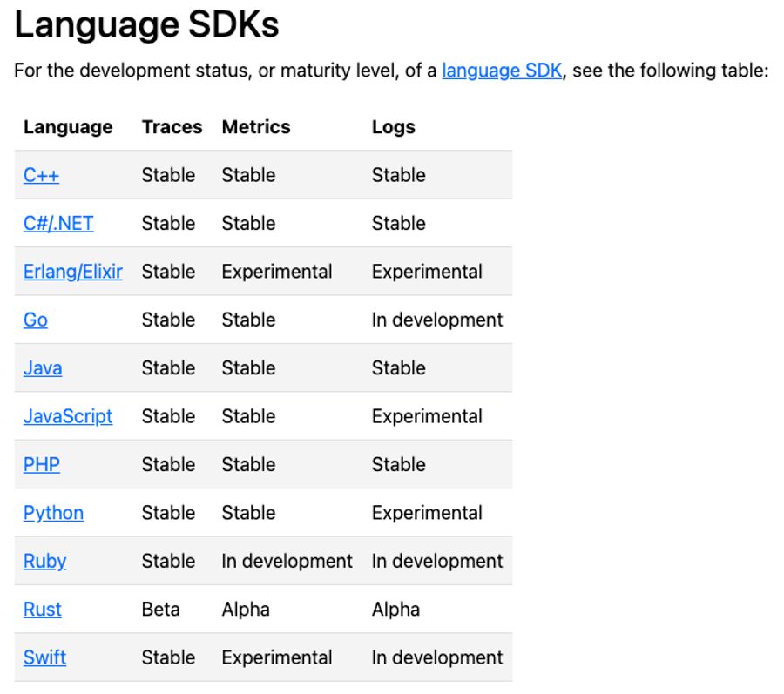Open the Go SDK link
Viewport: 784px width, 694px height.
[36, 320]
